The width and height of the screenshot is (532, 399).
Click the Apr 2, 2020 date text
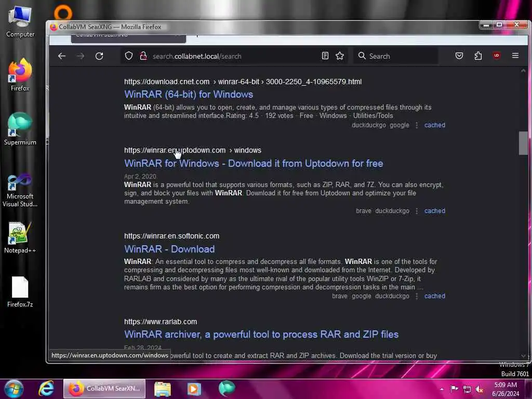pos(140,177)
